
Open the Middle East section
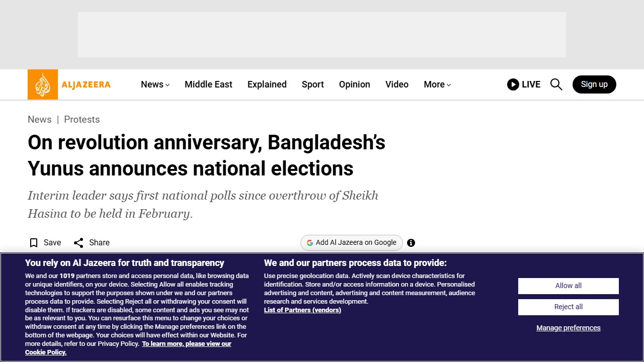point(208,84)
